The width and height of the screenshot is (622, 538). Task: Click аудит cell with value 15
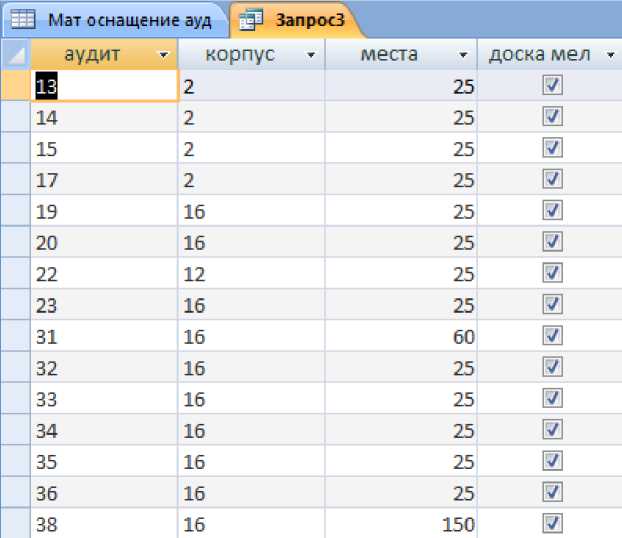[x=104, y=148]
